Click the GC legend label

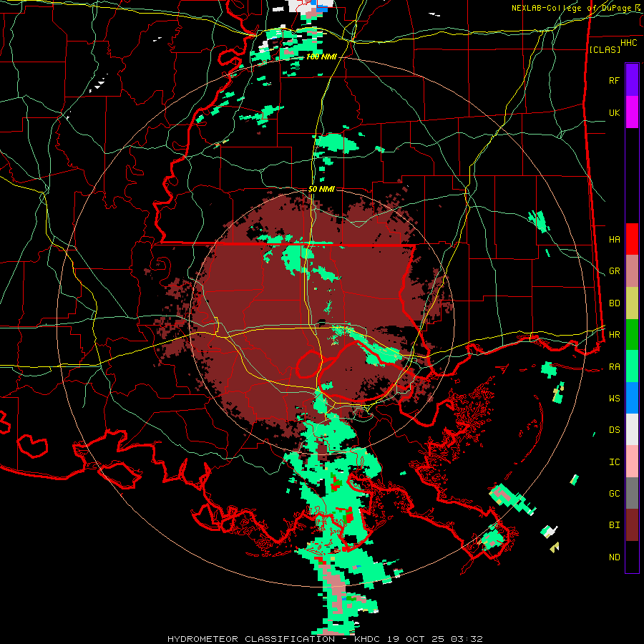[x=614, y=494]
